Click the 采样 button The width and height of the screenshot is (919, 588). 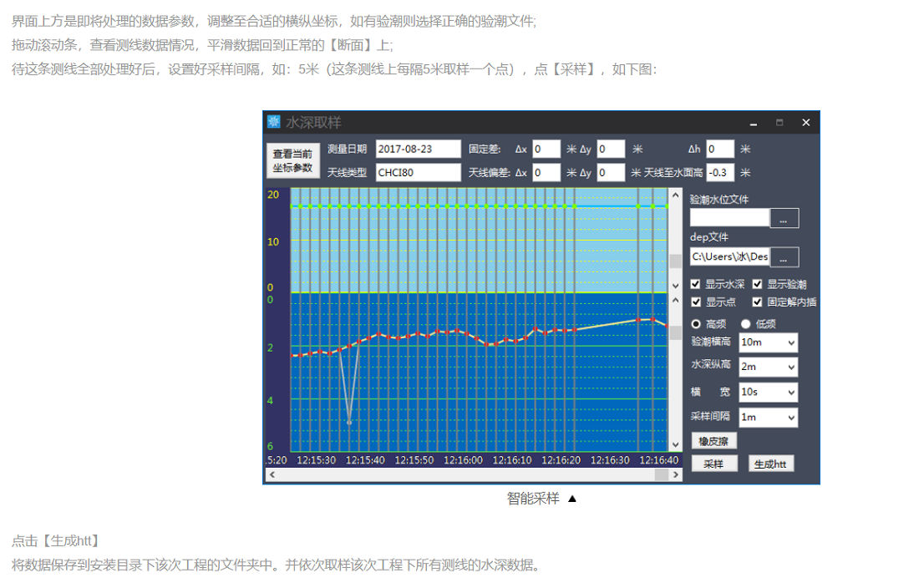pos(713,464)
